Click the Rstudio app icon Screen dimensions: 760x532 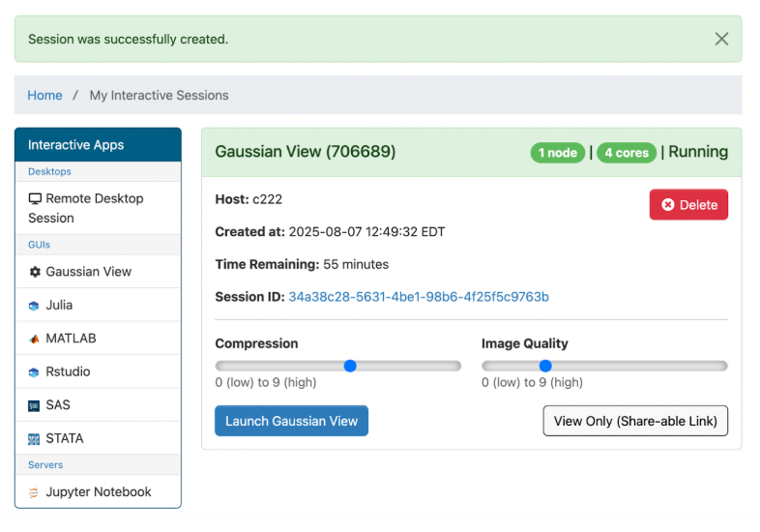35,372
